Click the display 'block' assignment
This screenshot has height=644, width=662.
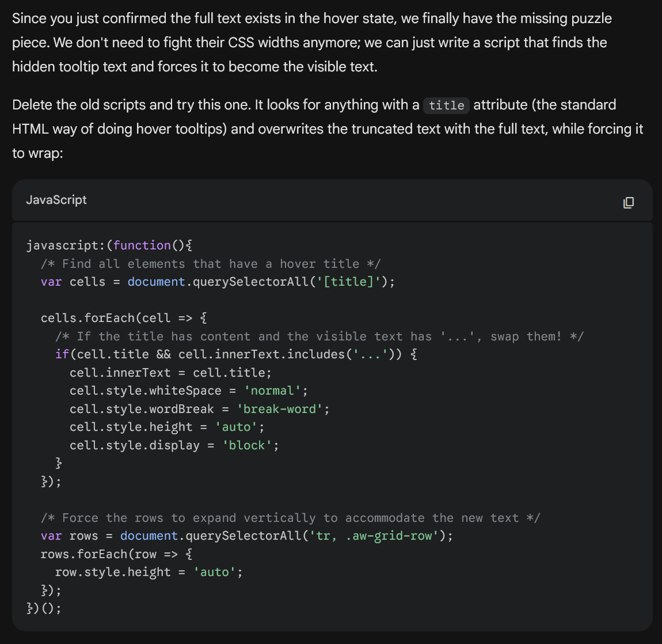pos(174,445)
